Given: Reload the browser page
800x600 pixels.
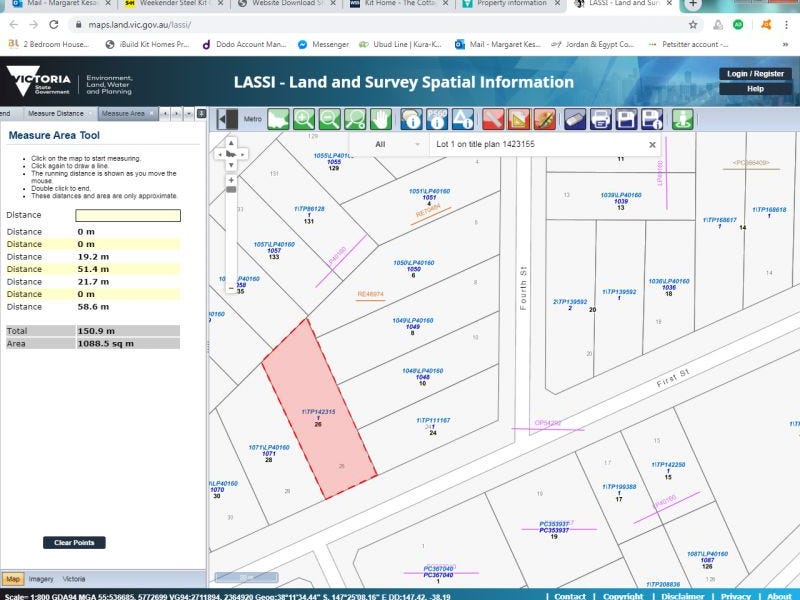Looking at the screenshot, I should point(54,24).
